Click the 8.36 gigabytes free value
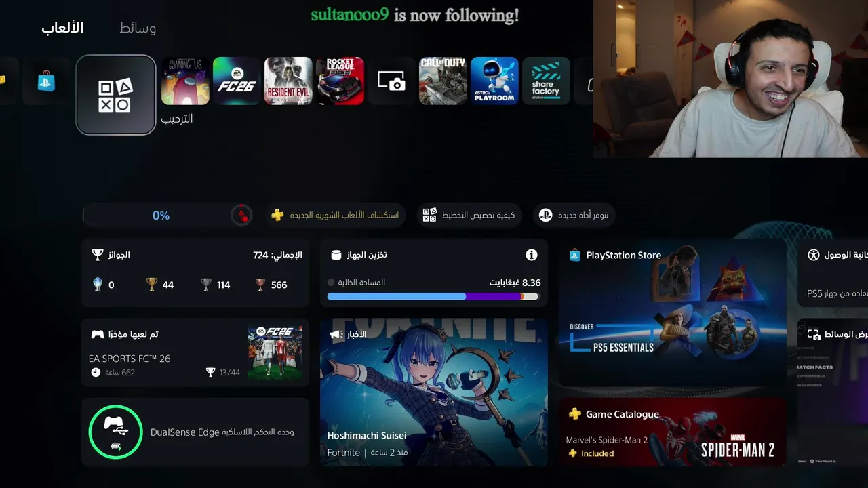The width and height of the screenshot is (868, 488). pos(515,283)
